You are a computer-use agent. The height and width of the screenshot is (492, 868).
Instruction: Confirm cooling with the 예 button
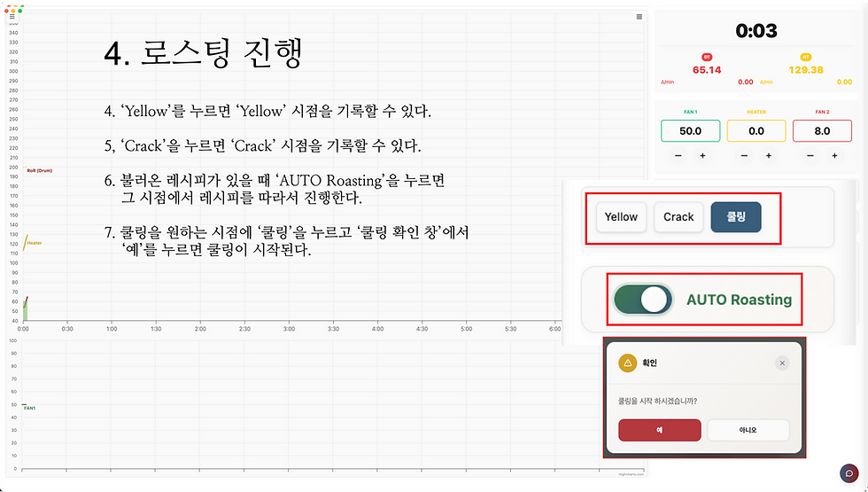tap(659, 430)
